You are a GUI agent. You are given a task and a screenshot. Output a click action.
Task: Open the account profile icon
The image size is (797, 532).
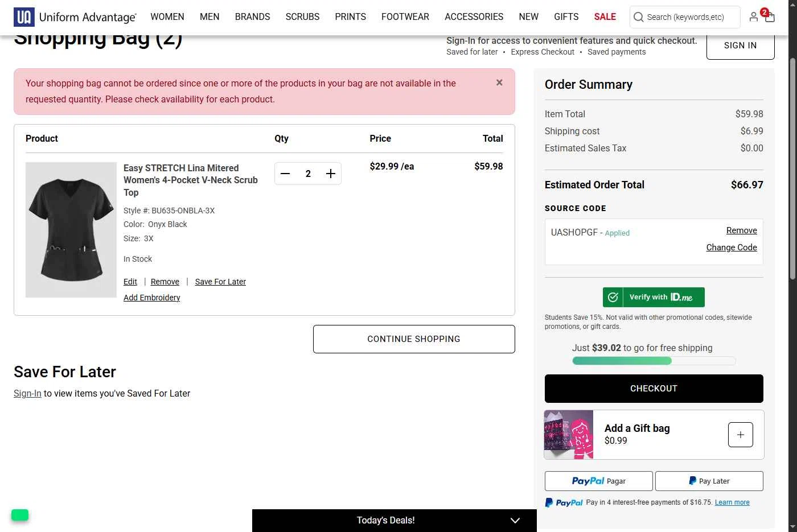pyautogui.click(x=753, y=17)
